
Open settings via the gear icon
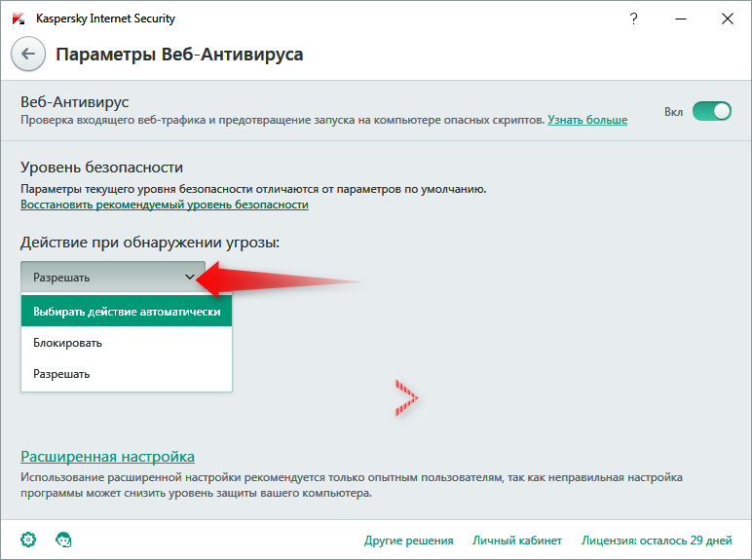click(28, 540)
